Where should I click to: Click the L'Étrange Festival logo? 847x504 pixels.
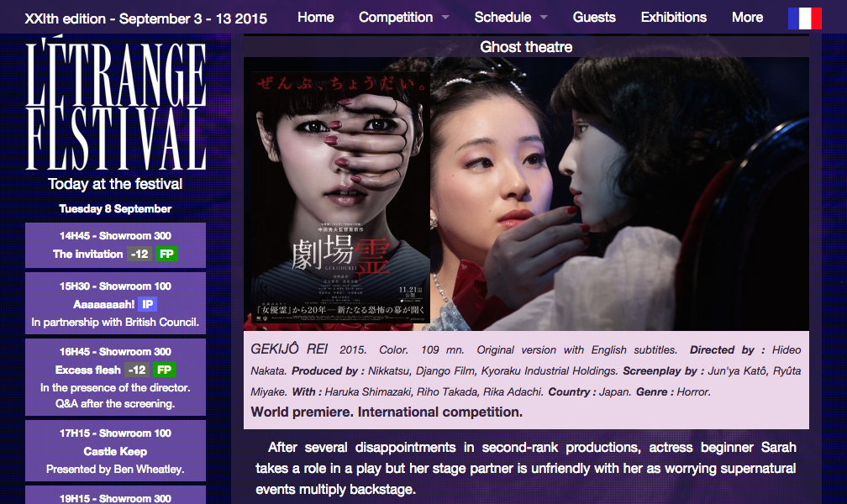(x=116, y=103)
